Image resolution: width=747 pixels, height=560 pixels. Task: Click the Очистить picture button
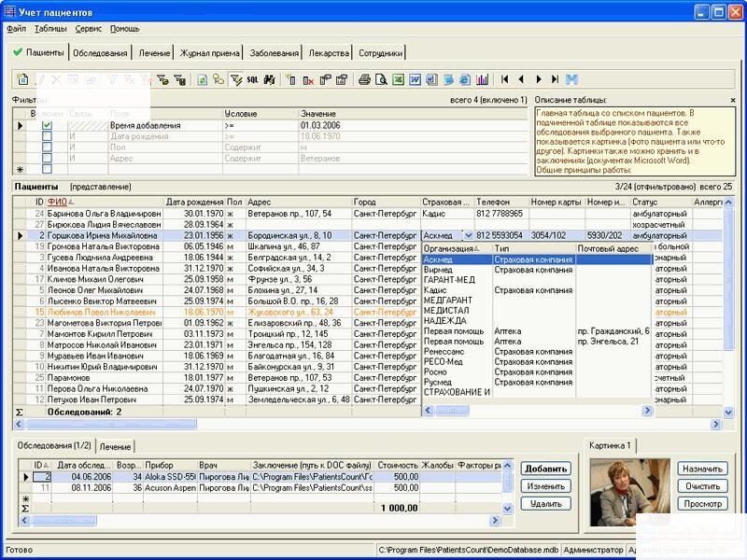tap(703, 486)
